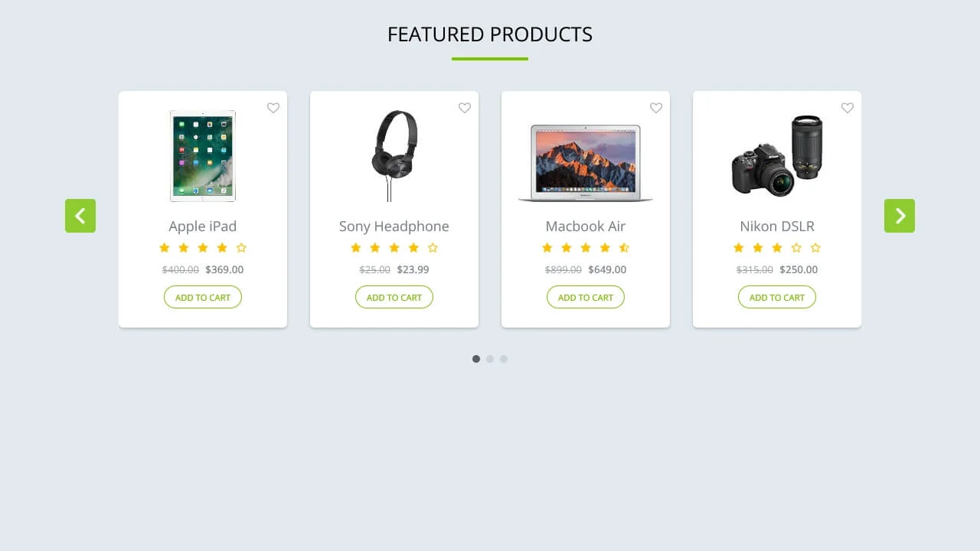The height and width of the screenshot is (551, 980).
Task: Click the right green carousel arrow
Action: (x=900, y=216)
